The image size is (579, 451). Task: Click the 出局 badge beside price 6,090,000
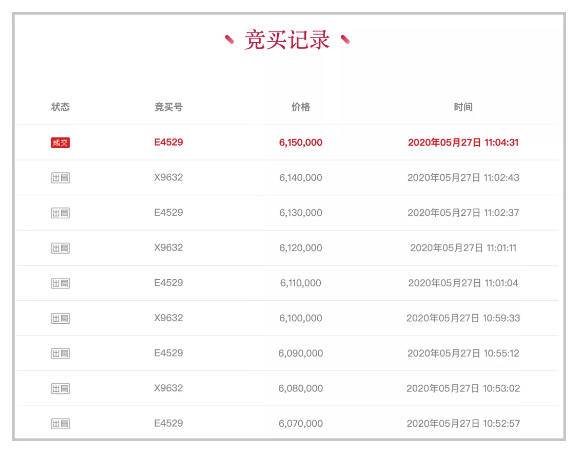(60, 353)
